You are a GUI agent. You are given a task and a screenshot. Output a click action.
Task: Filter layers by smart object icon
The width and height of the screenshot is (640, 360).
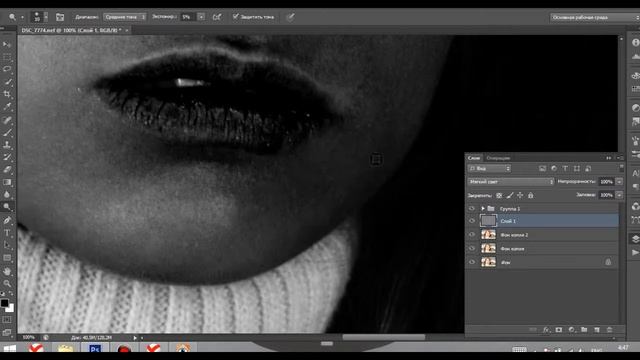click(x=588, y=169)
